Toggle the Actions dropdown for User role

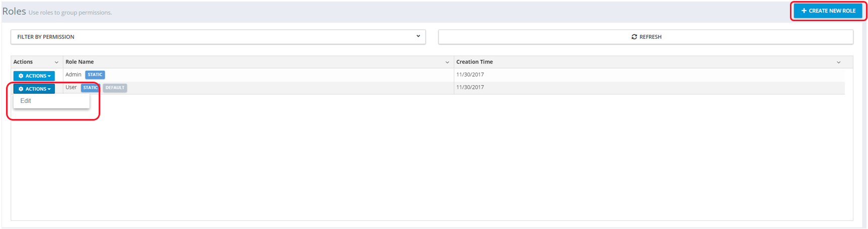(x=34, y=89)
